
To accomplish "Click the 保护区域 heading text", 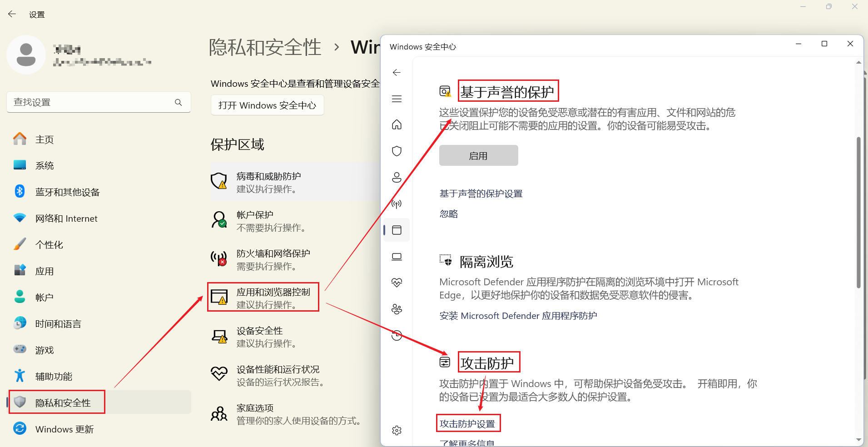I will point(237,144).
